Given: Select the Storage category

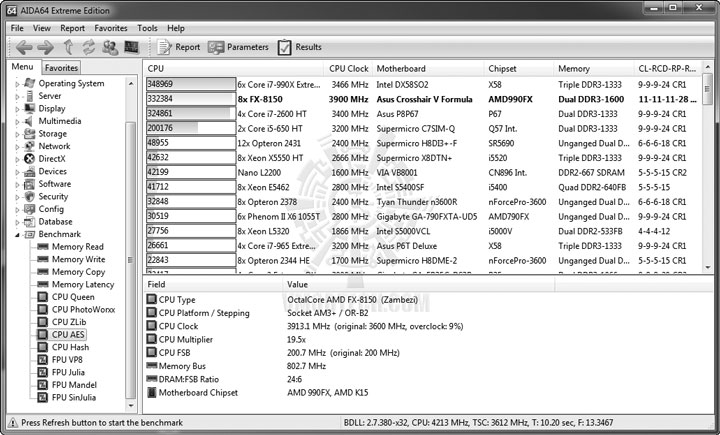Looking at the screenshot, I should pyautogui.click(x=52, y=134).
